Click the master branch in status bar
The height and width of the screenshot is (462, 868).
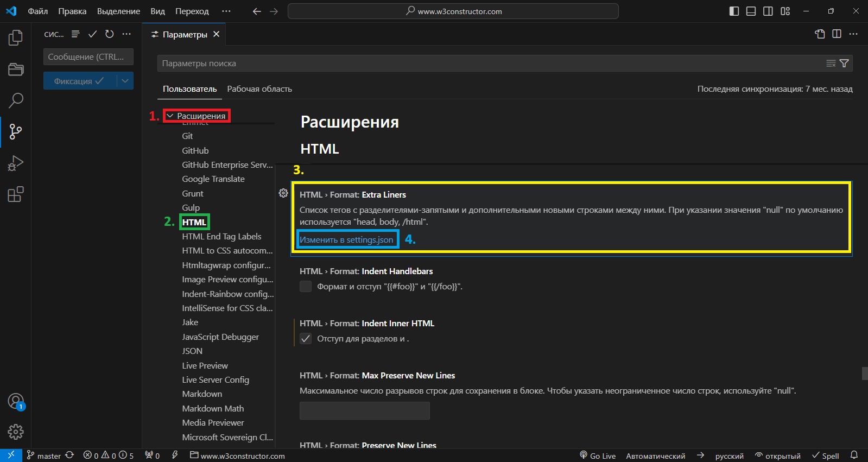[x=43, y=455]
